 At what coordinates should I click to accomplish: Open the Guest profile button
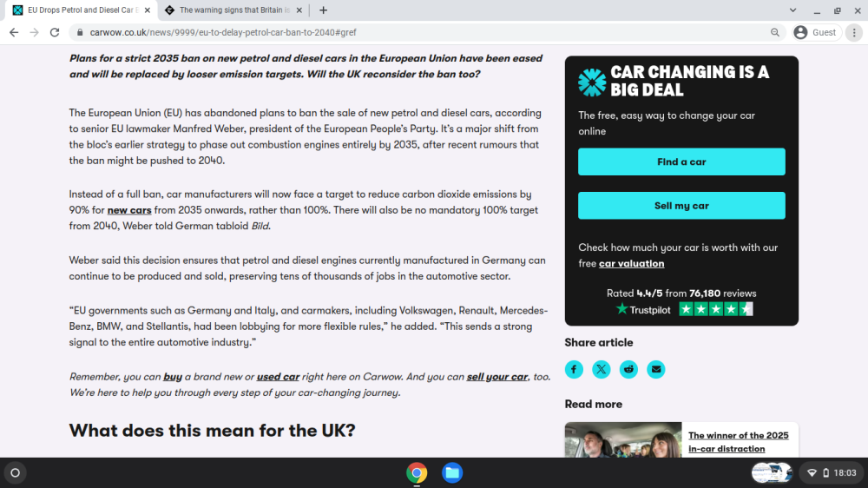pos(816,33)
